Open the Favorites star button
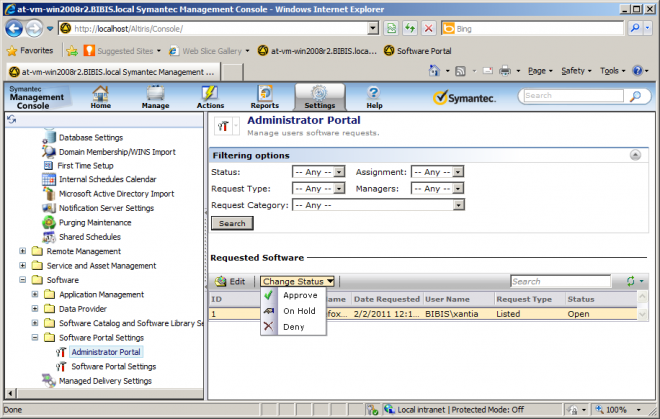Image resolution: width=660 pixels, height=419 pixels. pyautogui.click(x=30, y=51)
